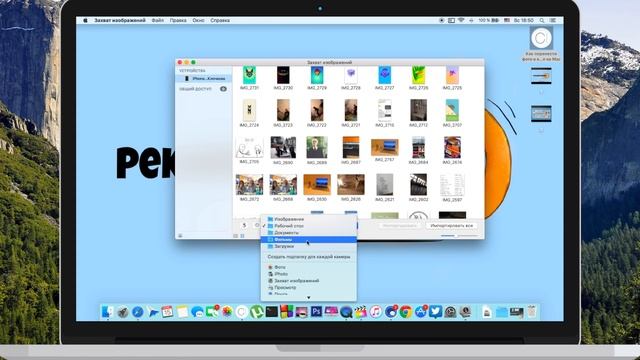
Task: Open Notification Center icon in menu bar
Action: click(x=553, y=20)
